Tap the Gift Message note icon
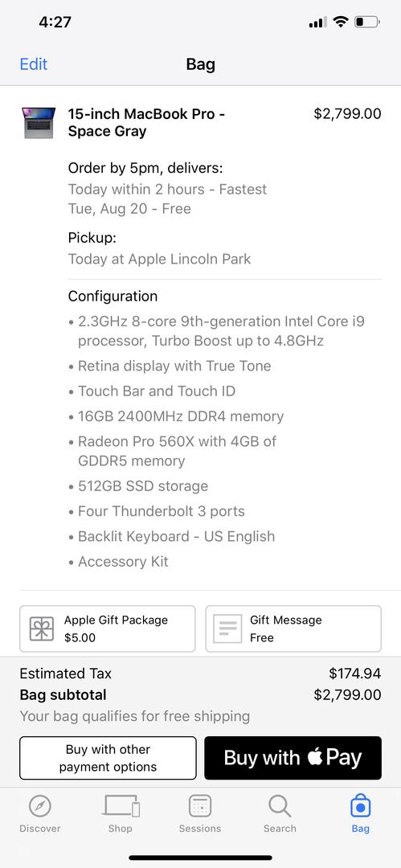This screenshot has height=868, width=401. coord(227,628)
